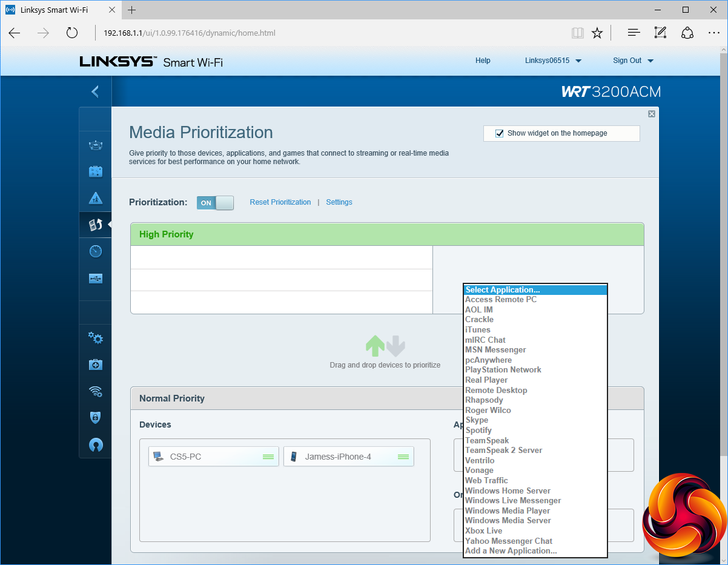Open Speed Test gauge icon
728x565 pixels.
(96, 251)
